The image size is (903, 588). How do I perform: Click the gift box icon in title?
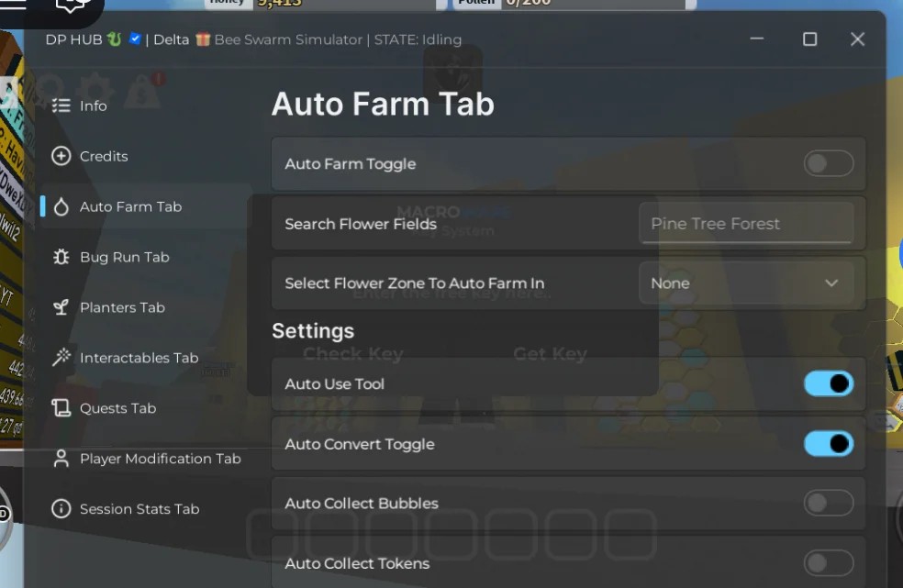(x=203, y=39)
